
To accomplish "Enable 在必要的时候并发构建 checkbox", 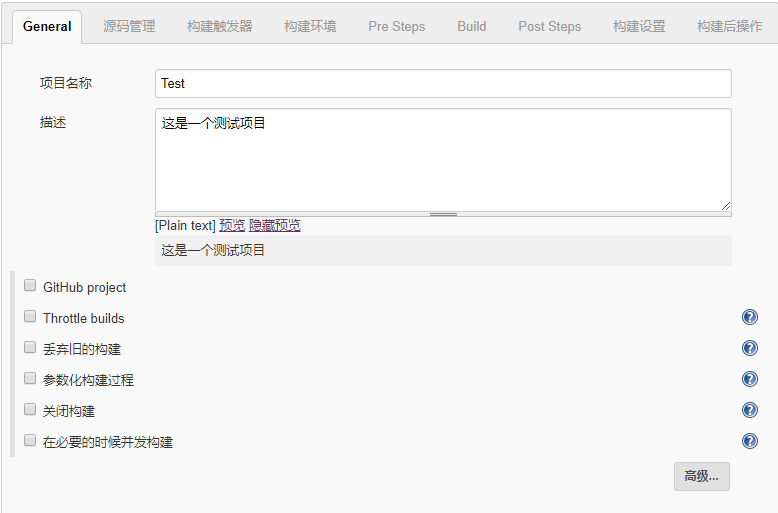I will click(30, 441).
